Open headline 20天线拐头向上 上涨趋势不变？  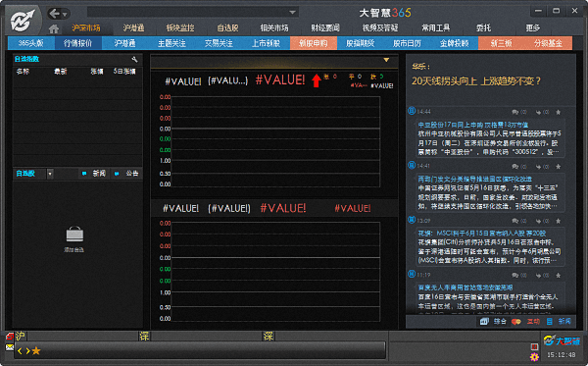[476, 81]
